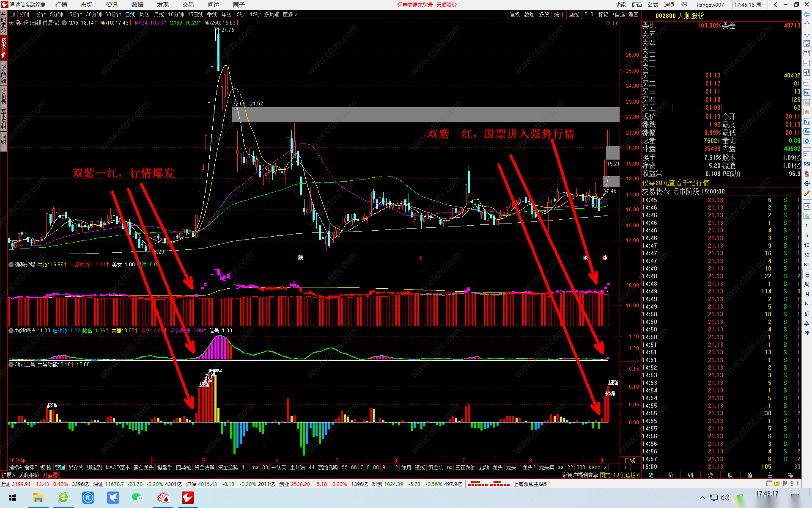
Task: Click the red TDX app icon on taskbar
Action: (x=188, y=497)
